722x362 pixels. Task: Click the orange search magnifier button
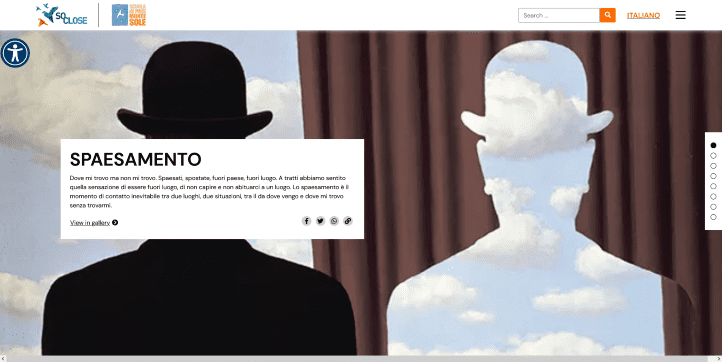pos(607,15)
